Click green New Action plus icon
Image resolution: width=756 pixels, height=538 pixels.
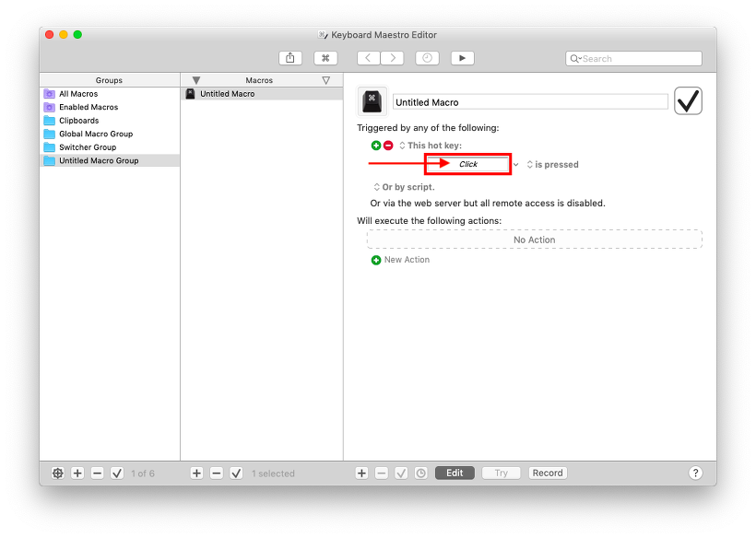376,260
